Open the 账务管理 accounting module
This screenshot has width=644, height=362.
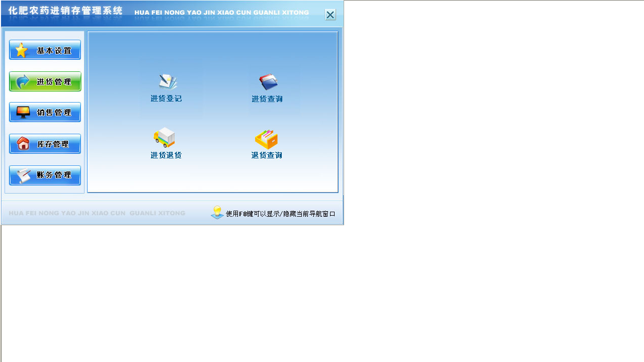pyautogui.click(x=45, y=175)
